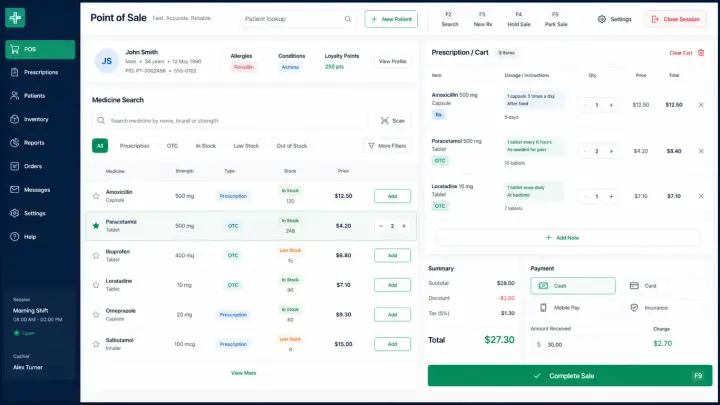Favorite Amoxicillin with its star

[96, 196]
